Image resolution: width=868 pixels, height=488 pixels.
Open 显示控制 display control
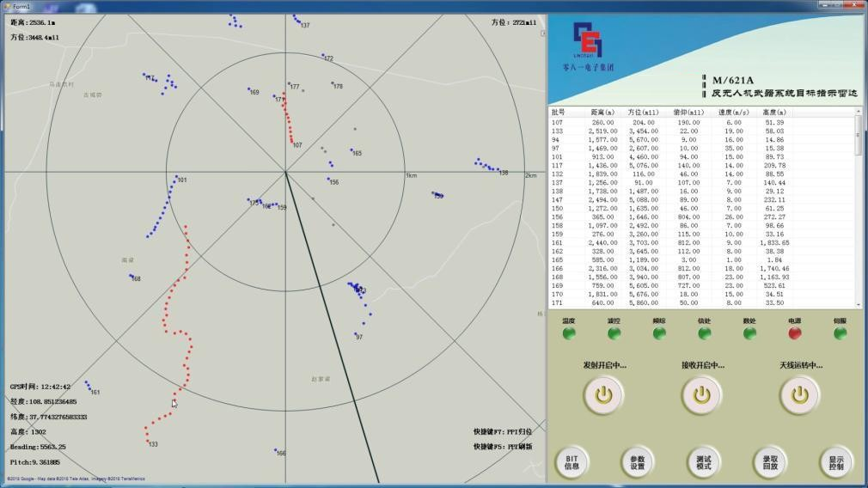pyautogui.click(x=836, y=462)
